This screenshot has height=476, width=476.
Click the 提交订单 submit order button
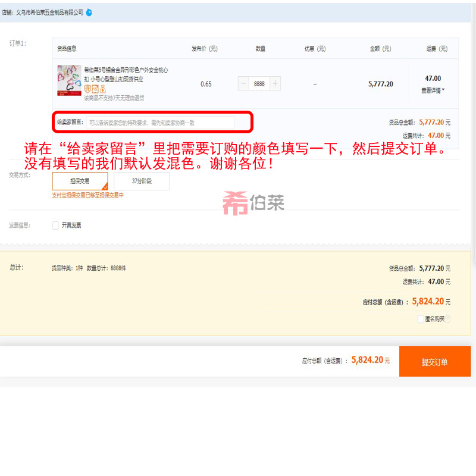coord(435,361)
